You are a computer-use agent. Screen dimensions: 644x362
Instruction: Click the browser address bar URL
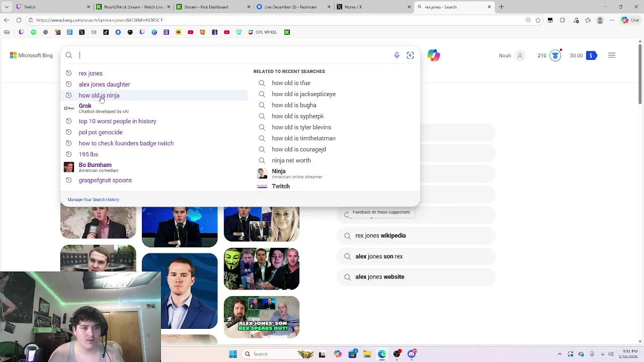(99, 20)
